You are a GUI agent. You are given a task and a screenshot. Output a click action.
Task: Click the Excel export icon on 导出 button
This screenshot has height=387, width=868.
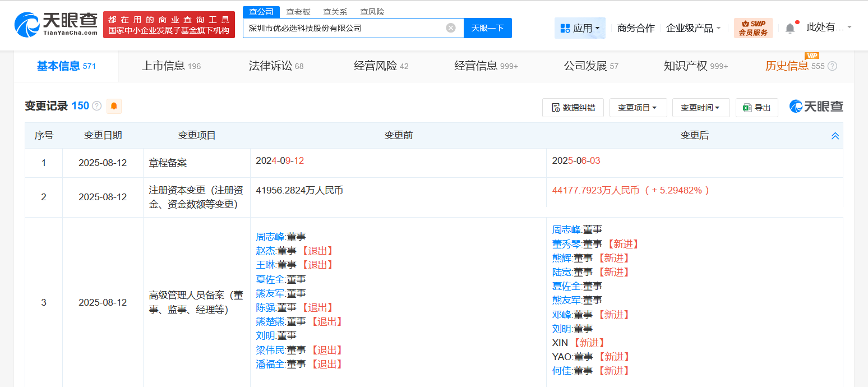tap(748, 108)
